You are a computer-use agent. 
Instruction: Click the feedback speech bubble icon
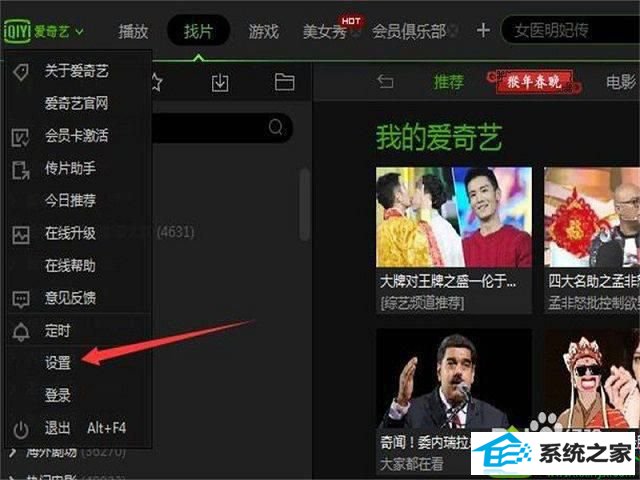coord(21,300)
